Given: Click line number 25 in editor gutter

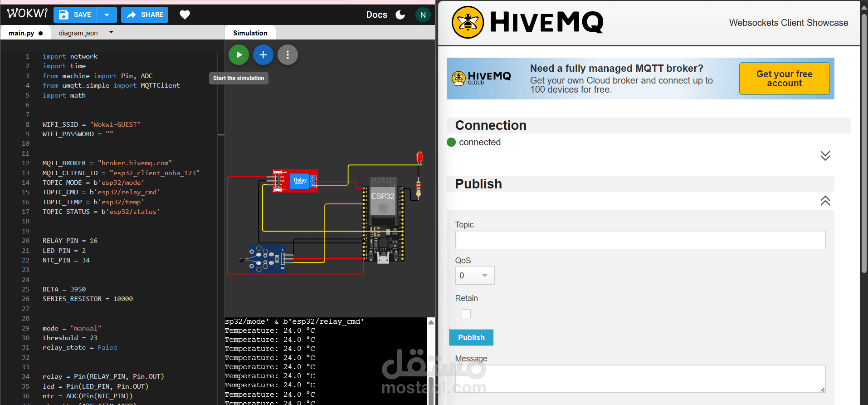Looking at the screenshot, I should 25,289.
